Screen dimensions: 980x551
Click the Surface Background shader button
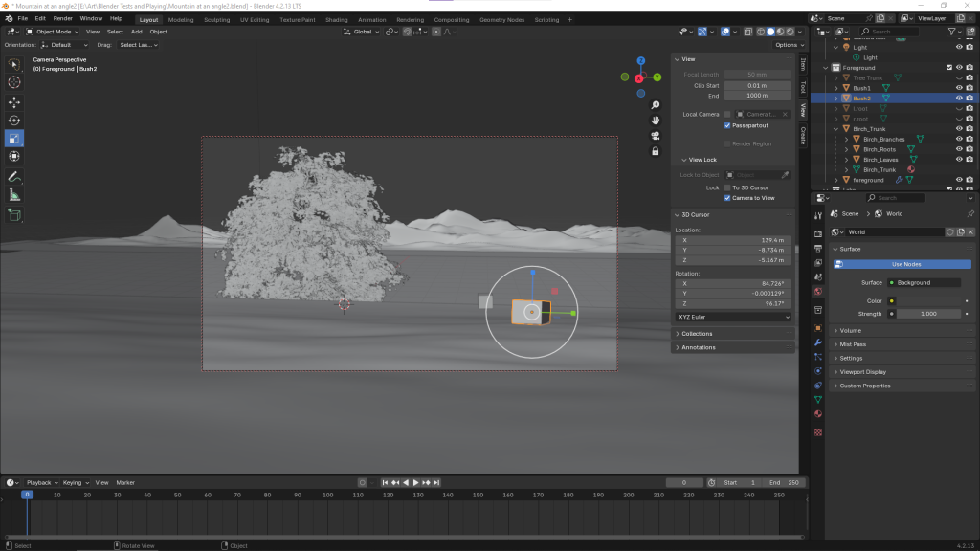(x=924, y=283)
